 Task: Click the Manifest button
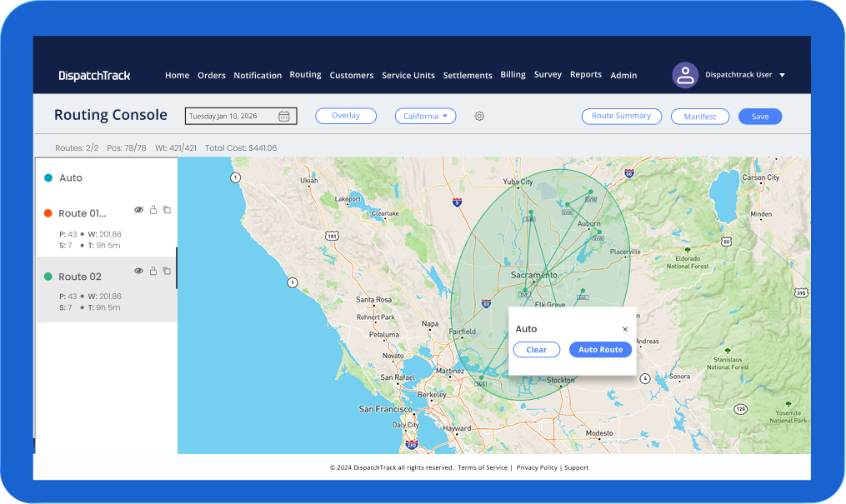700,117
